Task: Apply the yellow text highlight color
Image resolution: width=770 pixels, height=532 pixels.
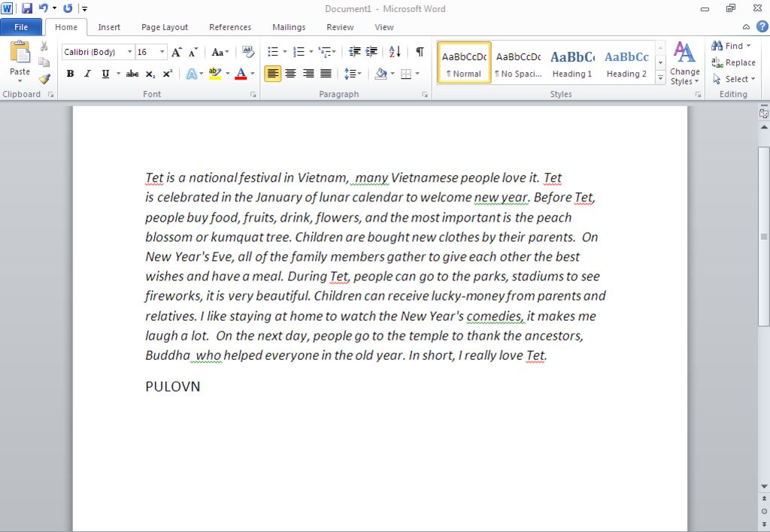Action: [x=214, y=74]
